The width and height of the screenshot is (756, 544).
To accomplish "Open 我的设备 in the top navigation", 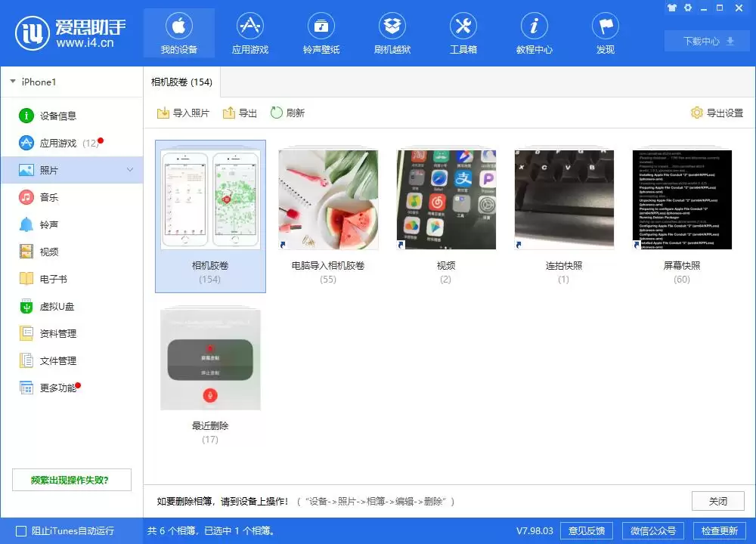I will click(x=179, y=33).
